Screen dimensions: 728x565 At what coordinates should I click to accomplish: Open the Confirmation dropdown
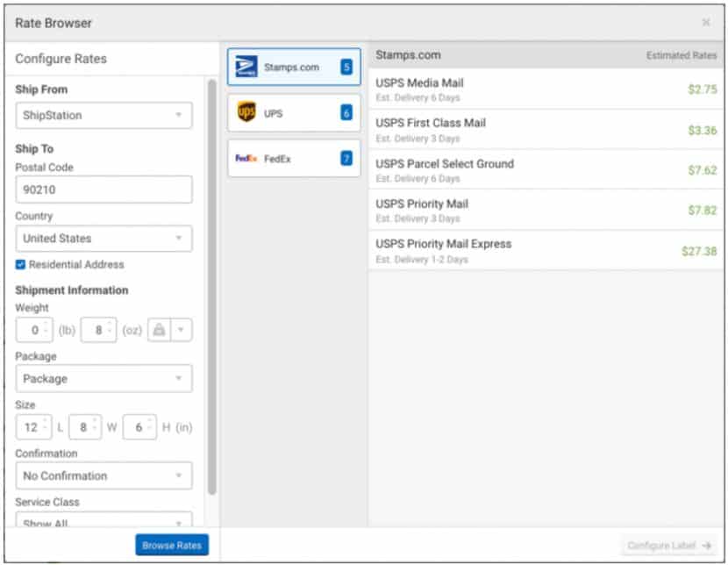103,476
